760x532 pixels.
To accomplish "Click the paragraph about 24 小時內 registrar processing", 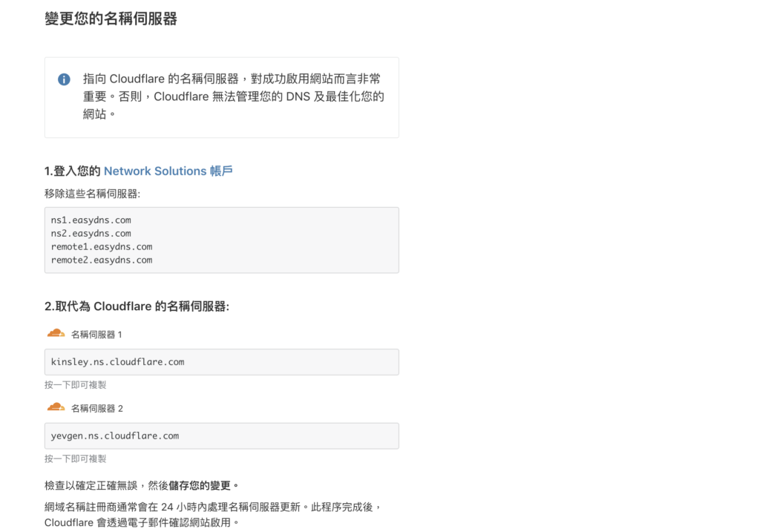I will tap(213, 514).
